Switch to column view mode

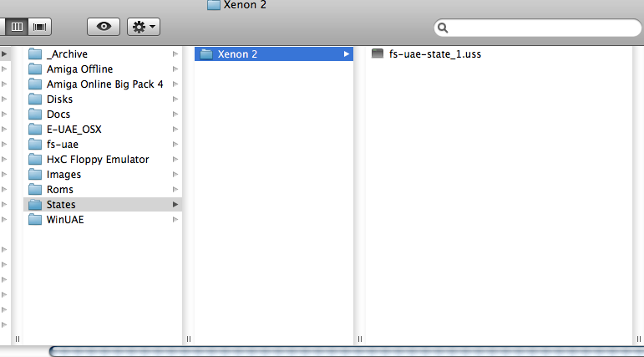pos(17,27)
